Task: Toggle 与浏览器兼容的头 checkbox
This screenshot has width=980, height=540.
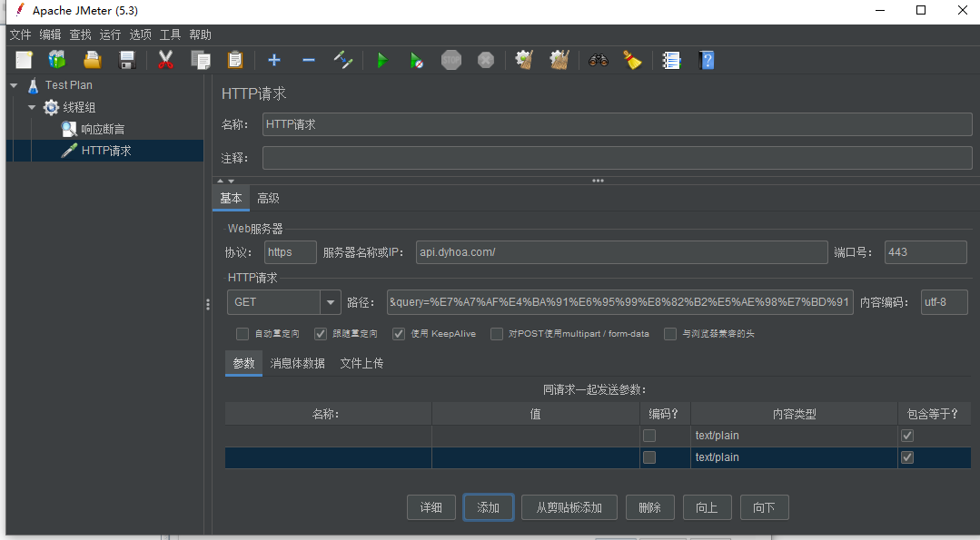Action: click(670, 334)
